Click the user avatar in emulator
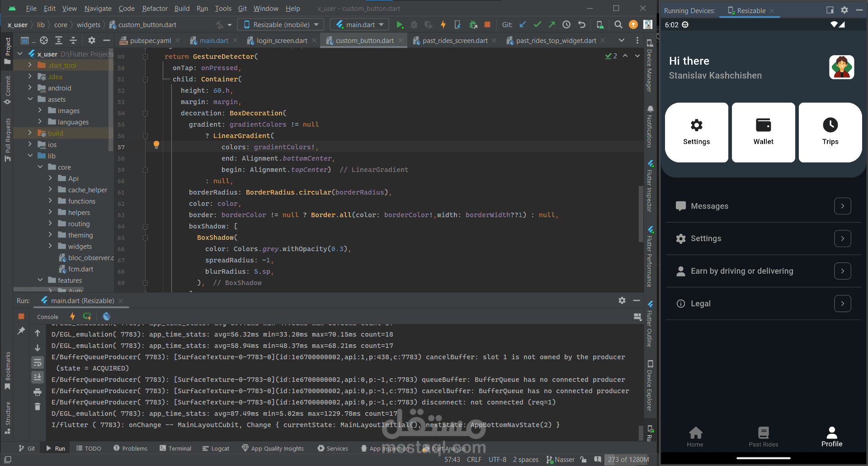Image resolution: width=868 pixels, height=466 pixels. (x=841, y=67)
